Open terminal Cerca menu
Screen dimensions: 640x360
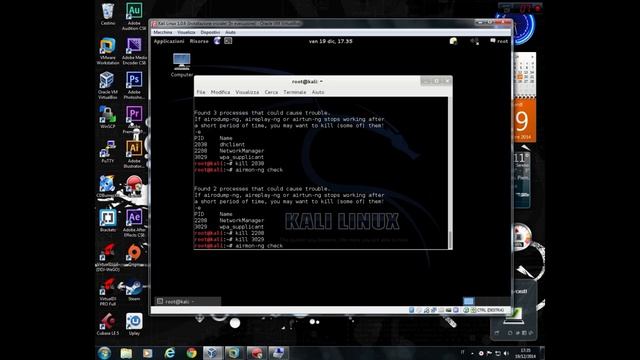(271, 92)
